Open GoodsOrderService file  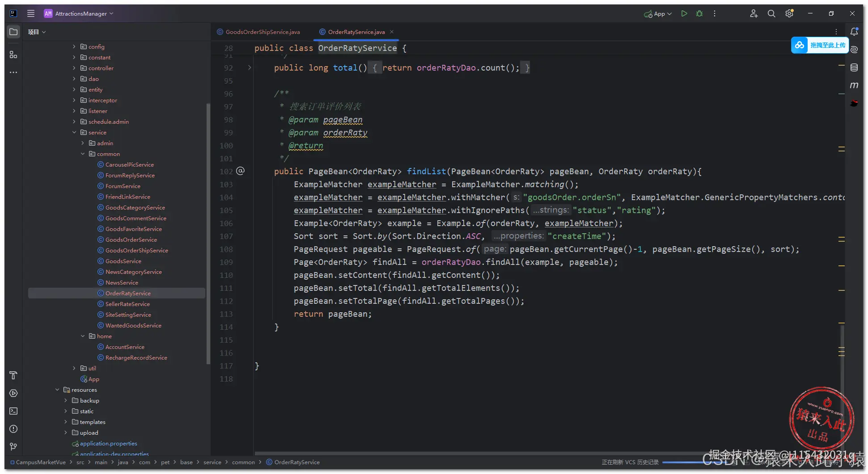point(131,239)
